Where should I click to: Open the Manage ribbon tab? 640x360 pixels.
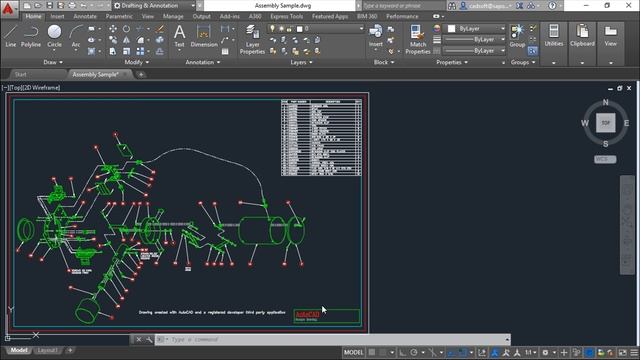point(173,16)
